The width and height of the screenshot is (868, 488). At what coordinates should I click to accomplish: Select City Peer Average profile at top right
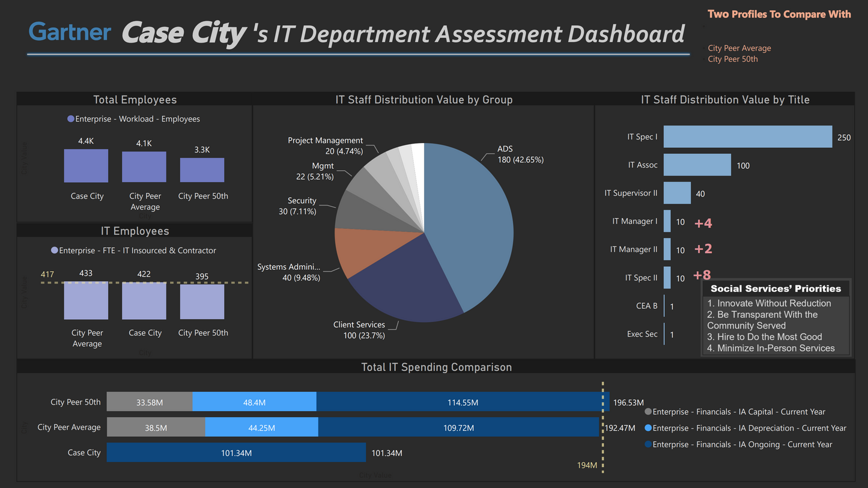click(x=739, y=48)
